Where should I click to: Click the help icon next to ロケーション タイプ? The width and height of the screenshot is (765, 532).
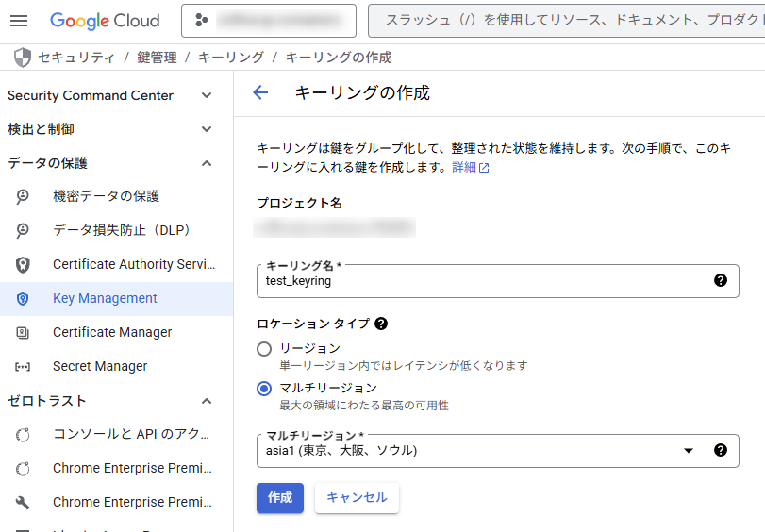tap(381, 324)
